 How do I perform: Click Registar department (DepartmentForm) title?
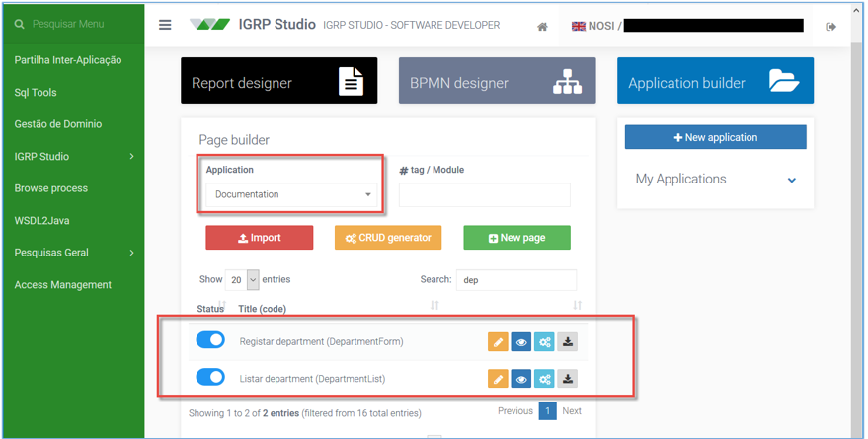(321, 342)
